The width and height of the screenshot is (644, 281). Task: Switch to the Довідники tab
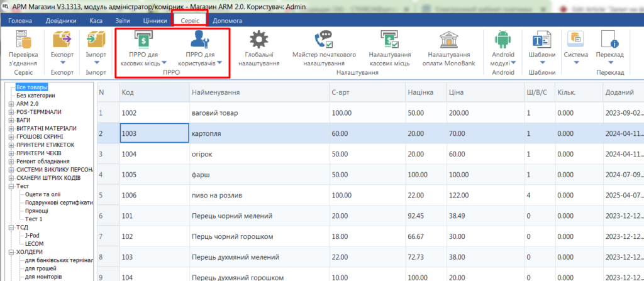pos(61,21)
